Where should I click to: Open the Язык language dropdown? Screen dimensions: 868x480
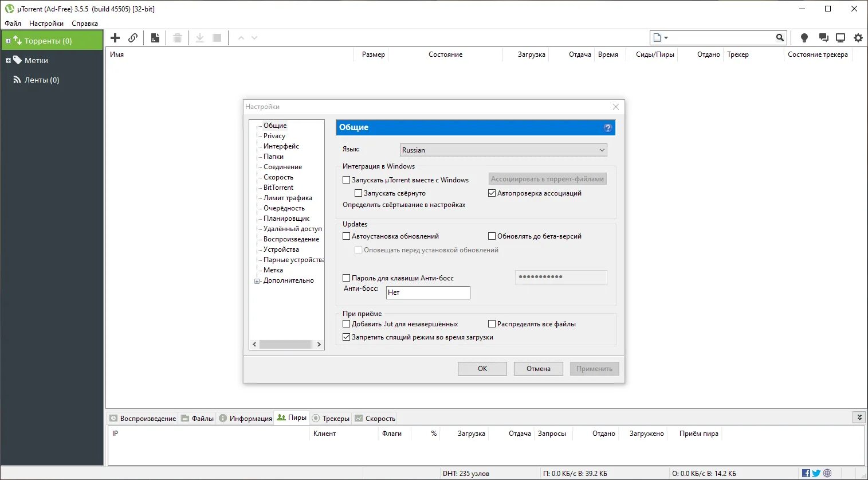(504, 150)
